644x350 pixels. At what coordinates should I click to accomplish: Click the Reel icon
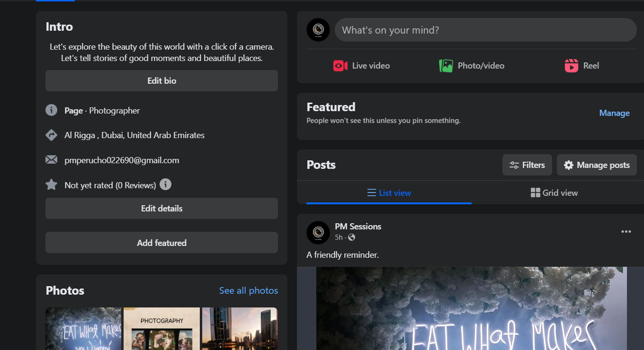(x=572, y=66)
